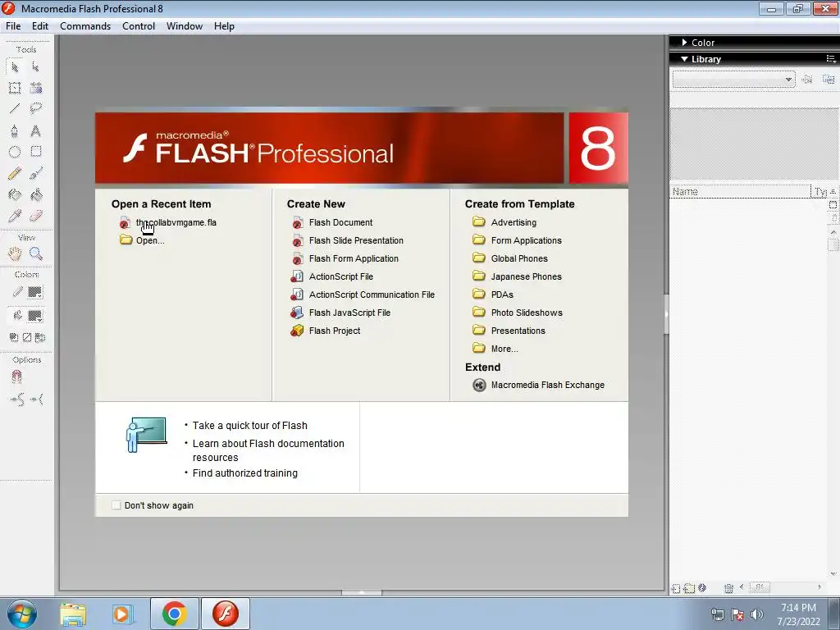
Task: Activate the Hand tool
Action: 15,253
